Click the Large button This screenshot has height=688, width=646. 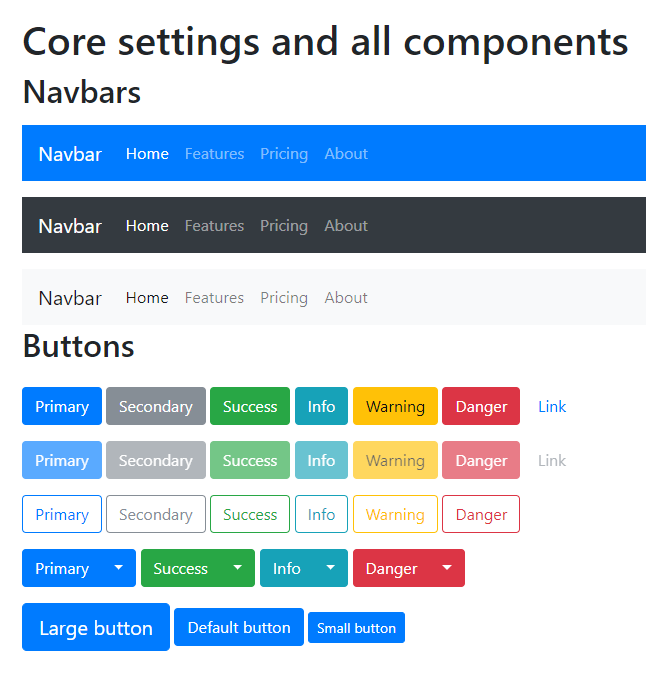pyautogui.click(x=96, y=627)
